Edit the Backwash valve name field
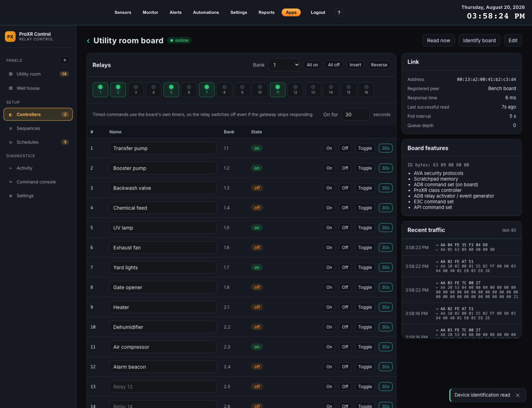Image resolution: width=532 pixels, height=408 pixels. [x=163, y=188]
